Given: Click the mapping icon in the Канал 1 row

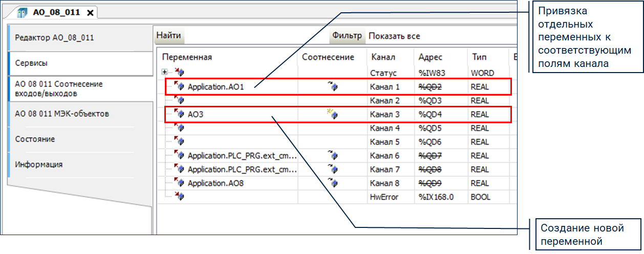Looking at the screenshot, I should 333,87.
